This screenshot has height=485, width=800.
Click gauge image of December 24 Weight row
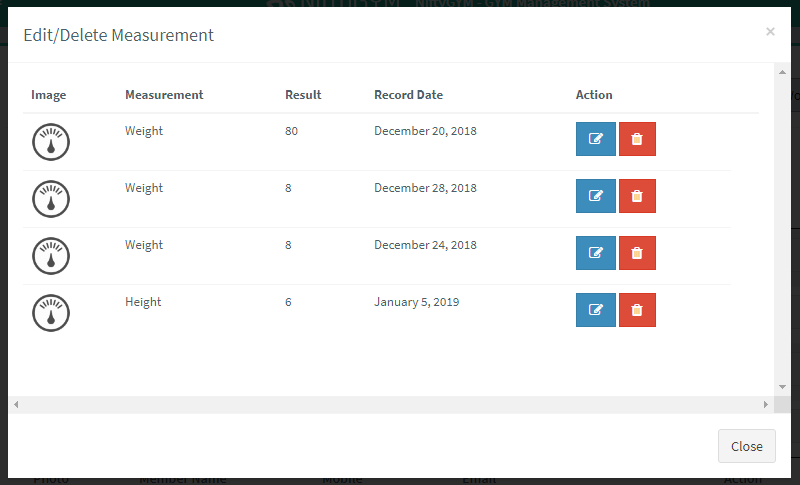coord(51,256)
